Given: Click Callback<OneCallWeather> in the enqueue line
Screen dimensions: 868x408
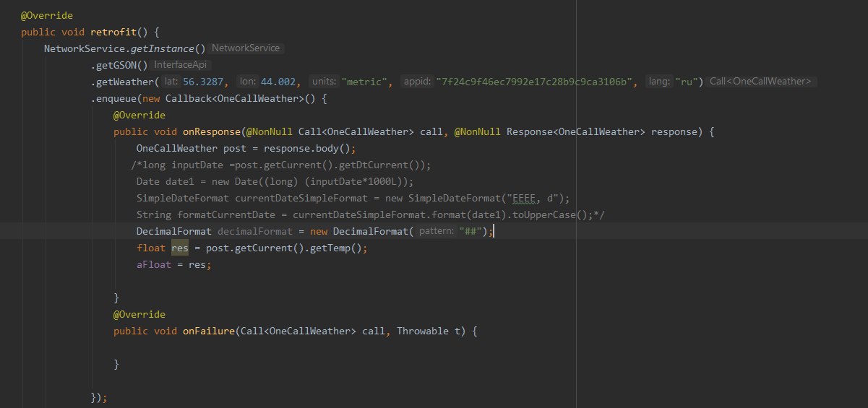Looking at the screenshot, I should (x=235, y=98).
